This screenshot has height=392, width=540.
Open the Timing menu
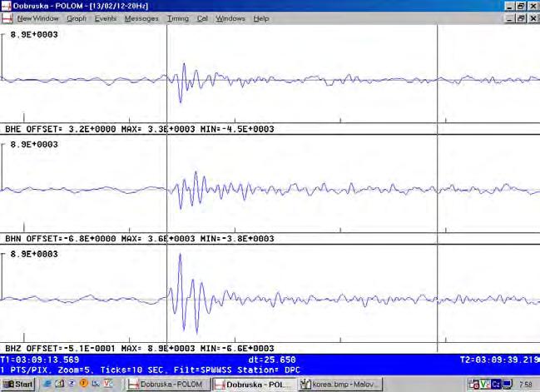click(x=178, y=18)
